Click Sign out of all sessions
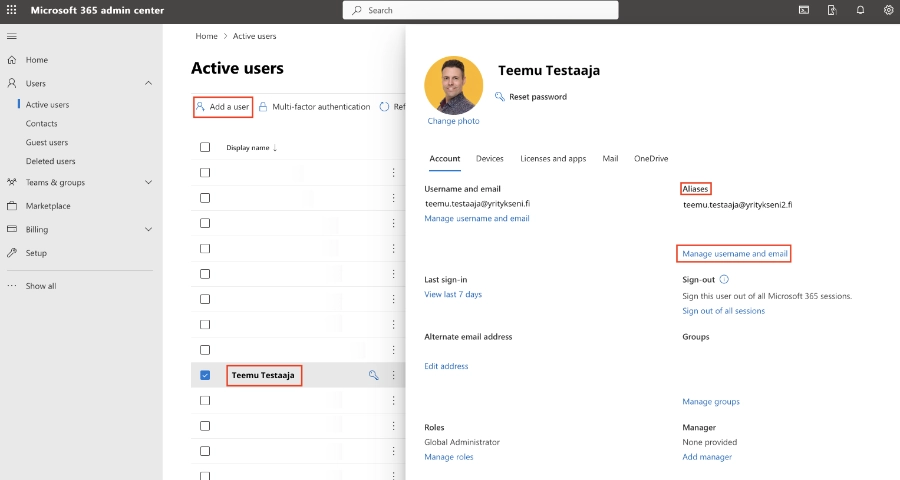 [x=723, y=311]
